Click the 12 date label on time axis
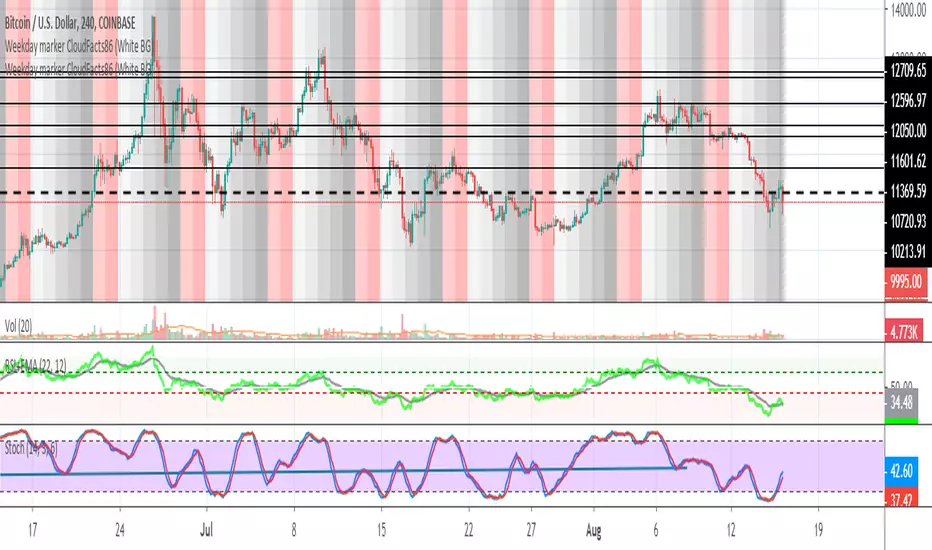Viewport: 932px width, 550px height. [731, 530]
